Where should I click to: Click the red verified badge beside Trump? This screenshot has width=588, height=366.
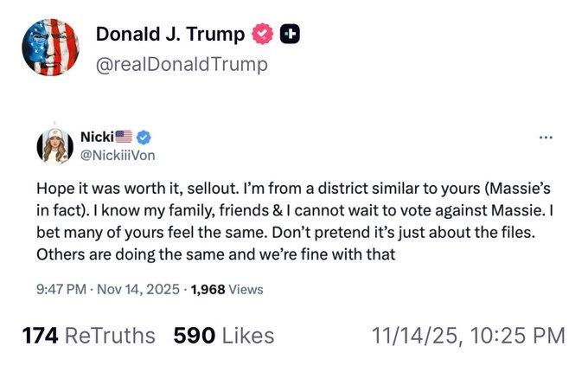click(x=261, y=35)
